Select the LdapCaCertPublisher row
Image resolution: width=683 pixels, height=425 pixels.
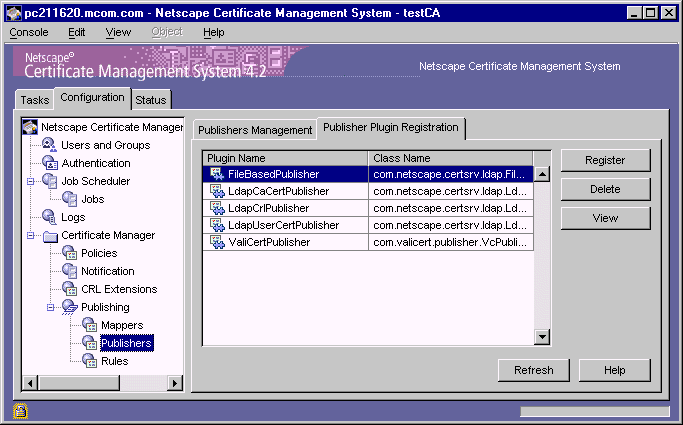click(368, 191)
